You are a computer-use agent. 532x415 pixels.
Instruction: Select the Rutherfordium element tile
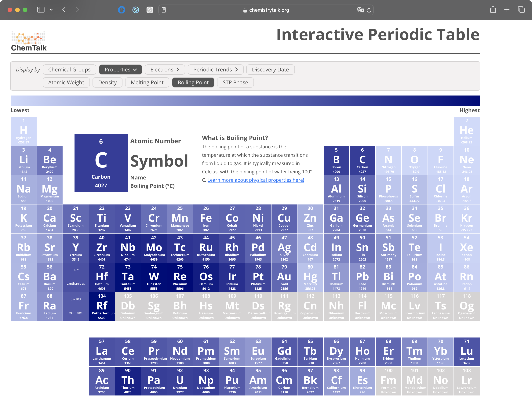point(102,306)
